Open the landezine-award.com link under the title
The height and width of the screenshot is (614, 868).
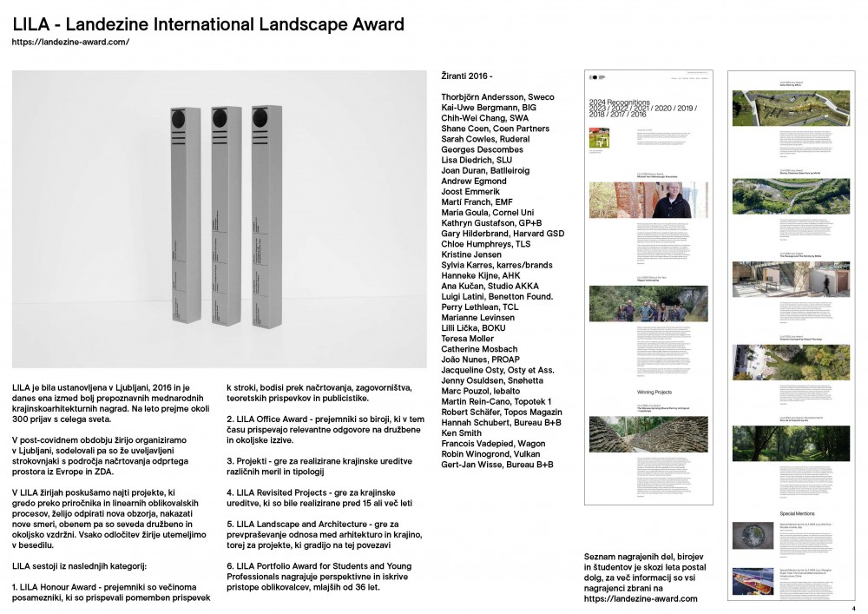[70, 42]
